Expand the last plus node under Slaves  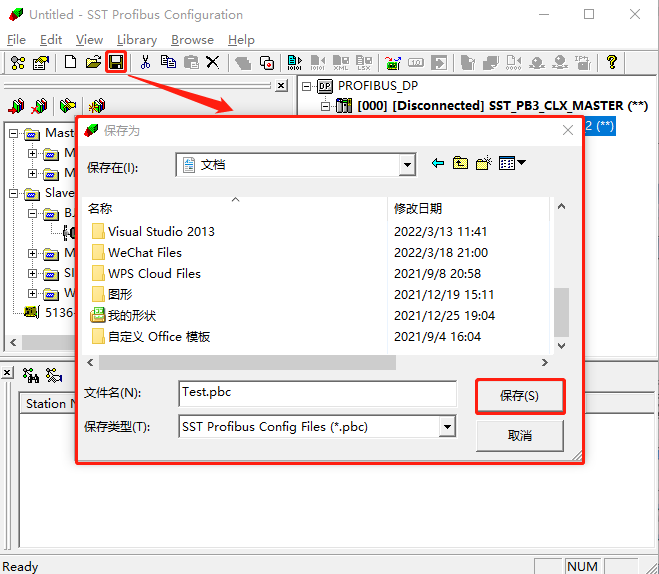pos(32,293)
